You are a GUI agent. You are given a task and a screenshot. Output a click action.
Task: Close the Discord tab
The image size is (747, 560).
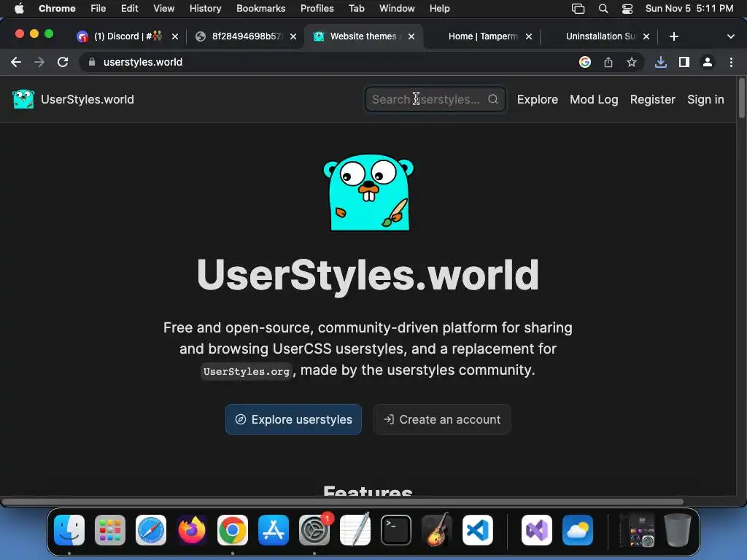point(175,36)
